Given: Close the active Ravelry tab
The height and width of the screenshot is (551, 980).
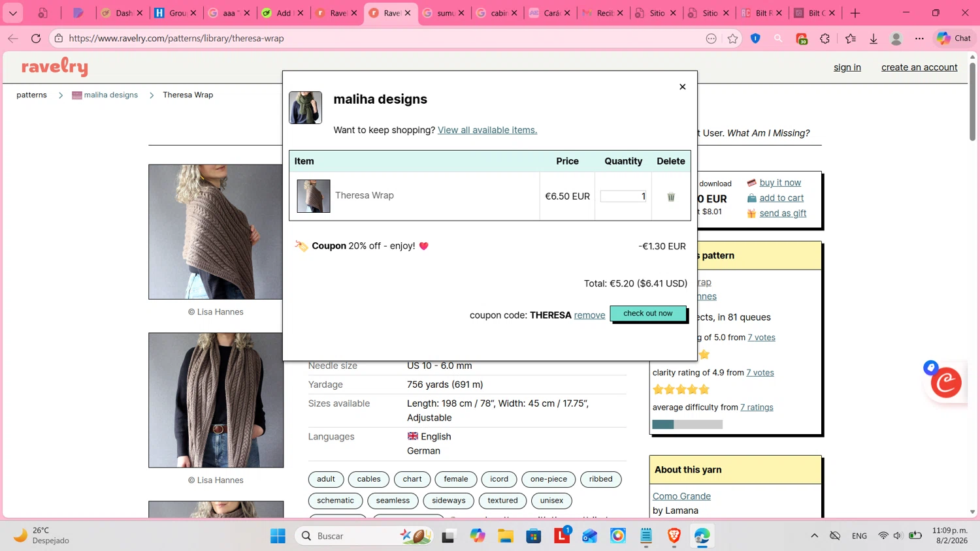Looking at the screenshot, I should pos(408,13).
